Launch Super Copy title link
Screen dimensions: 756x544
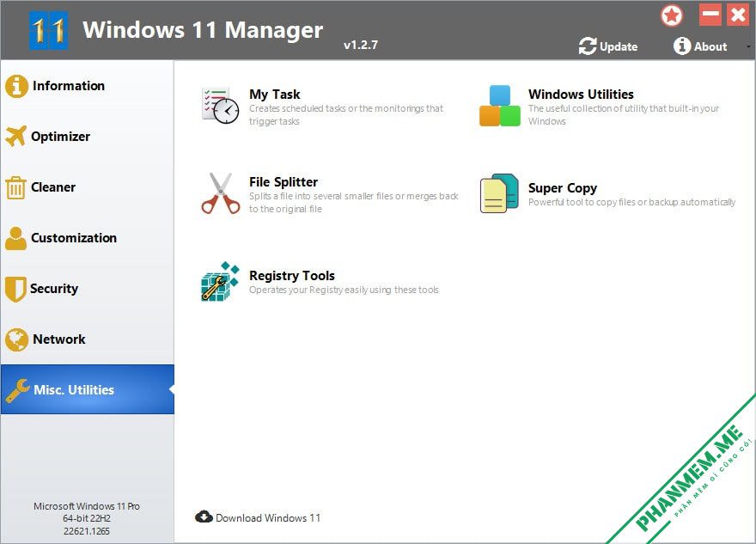[563, 188]
